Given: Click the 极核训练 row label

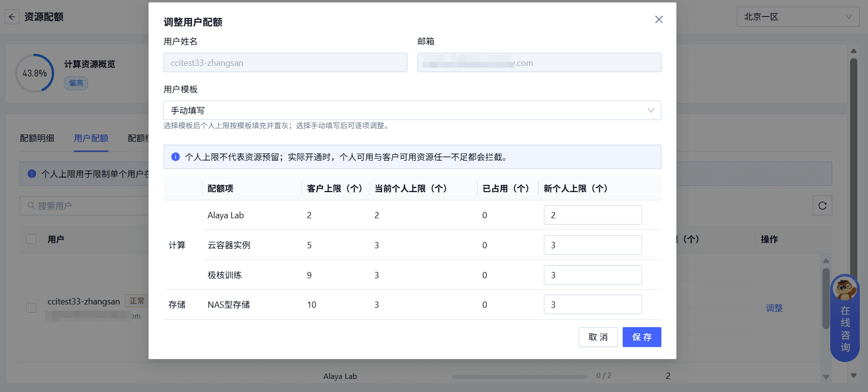Looking at the screenshot, I should tap(224, 275).
